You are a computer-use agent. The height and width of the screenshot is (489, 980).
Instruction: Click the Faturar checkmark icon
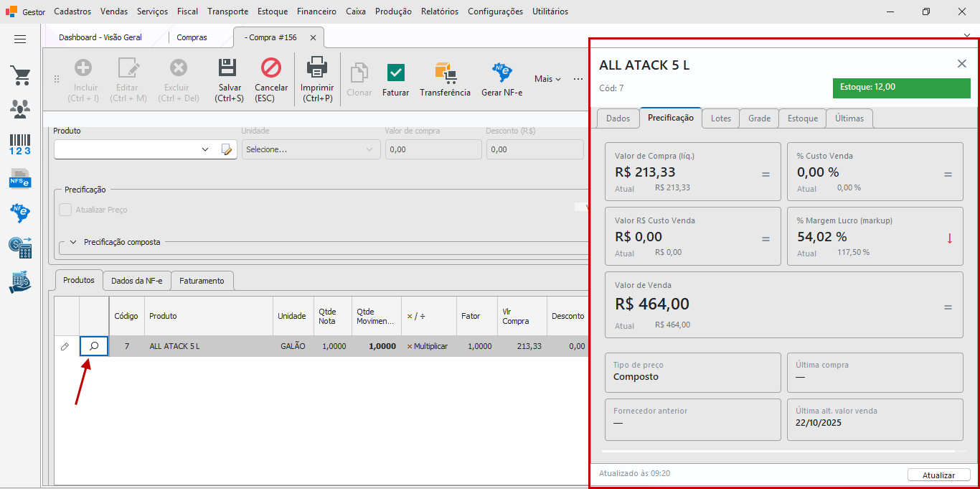click(395, 73)
